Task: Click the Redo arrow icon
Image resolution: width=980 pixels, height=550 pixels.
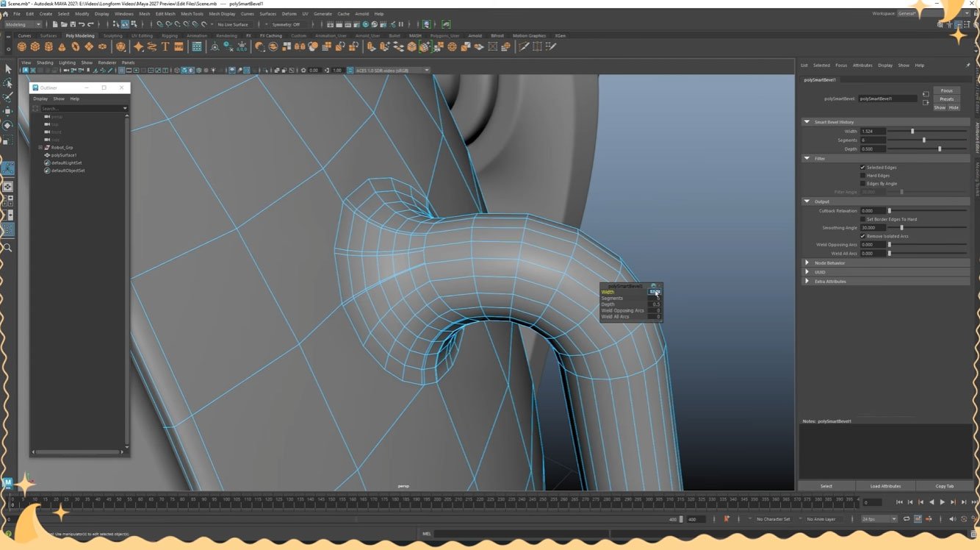Action: tap(90, 24)
